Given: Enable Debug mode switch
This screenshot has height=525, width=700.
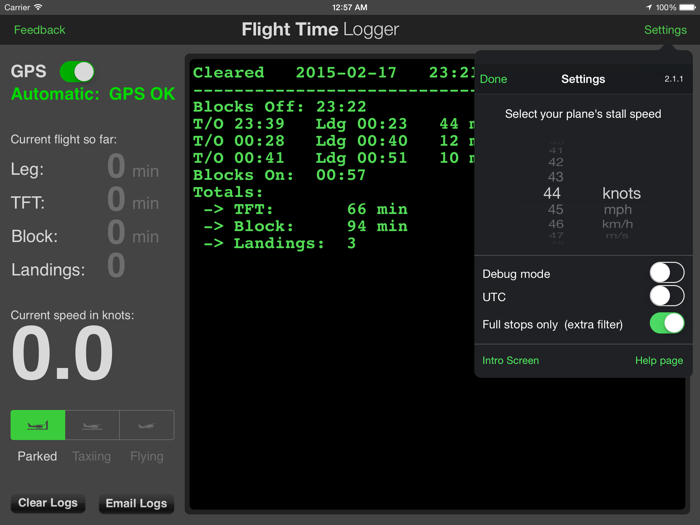Looking at the screenshot, I should point(667,273).
